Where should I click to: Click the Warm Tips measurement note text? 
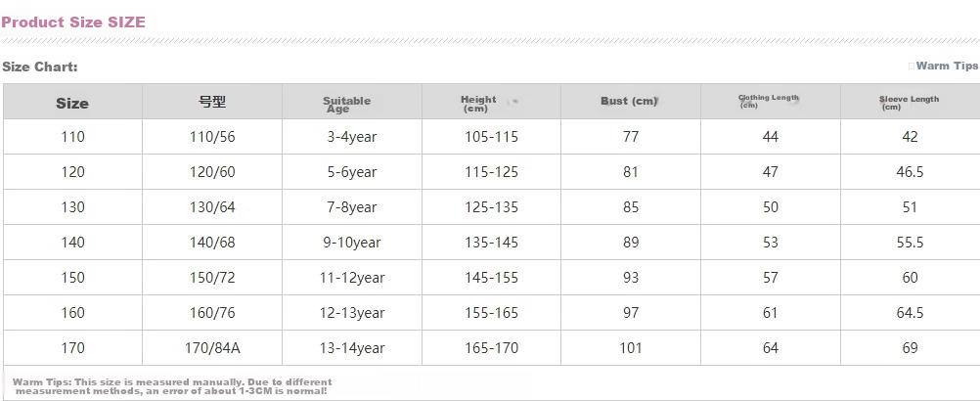click(172, 386)
